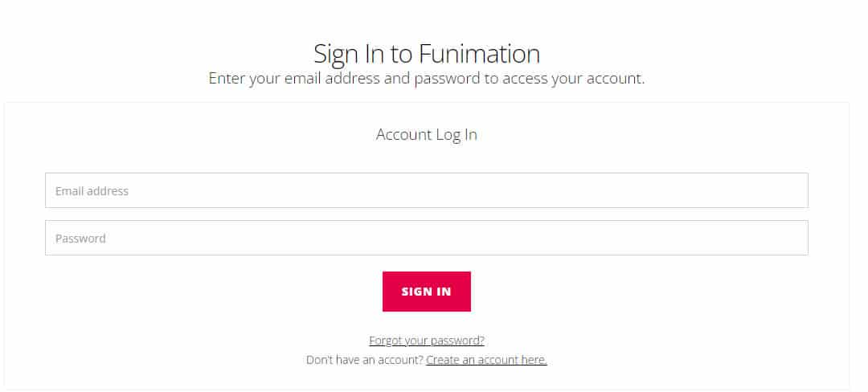
Task: Submit the login form with SIGN IN
Action: (x=426, y=292)
